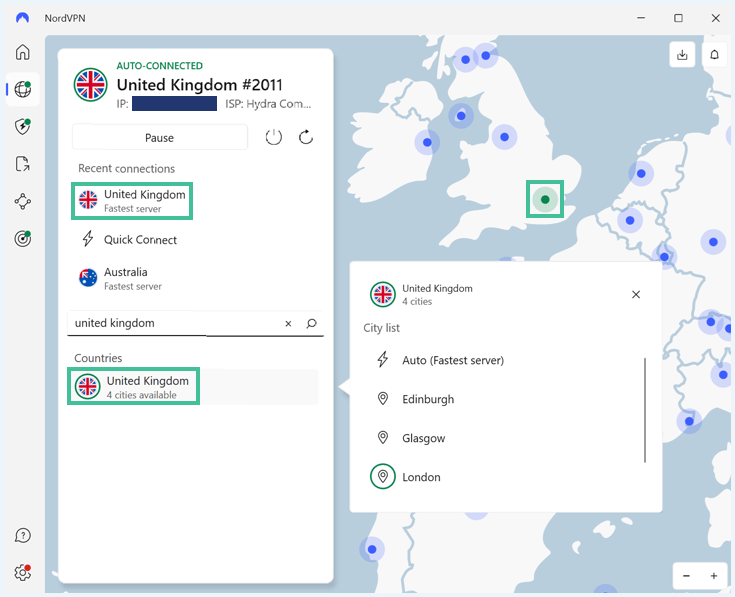The height and width of the screenshot is (597, 735).
Task: Click the Belgium server dot on map
Action: click(630, 220)
